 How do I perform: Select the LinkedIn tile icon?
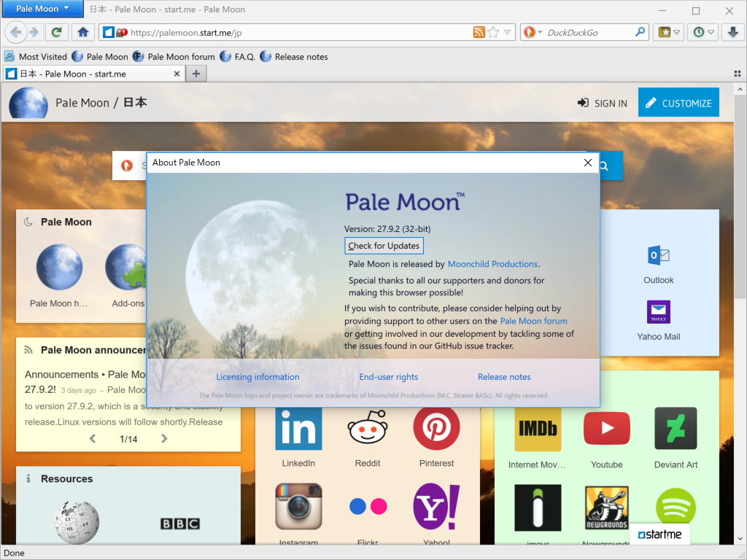298,429
